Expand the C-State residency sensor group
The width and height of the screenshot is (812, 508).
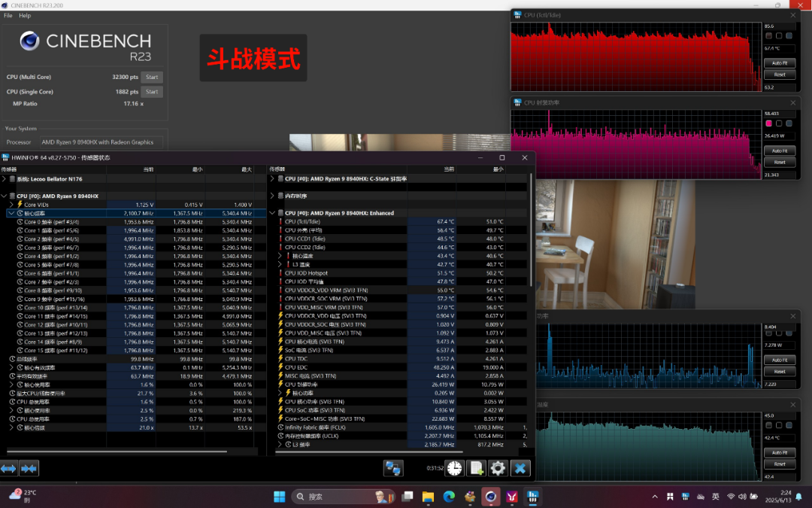[272, 179]
